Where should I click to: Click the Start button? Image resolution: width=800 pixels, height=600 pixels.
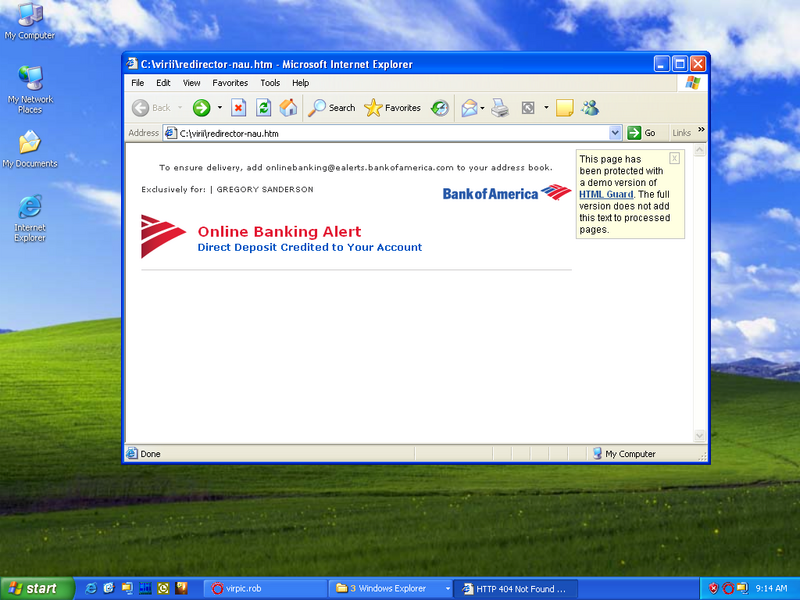tap(37, 589)
